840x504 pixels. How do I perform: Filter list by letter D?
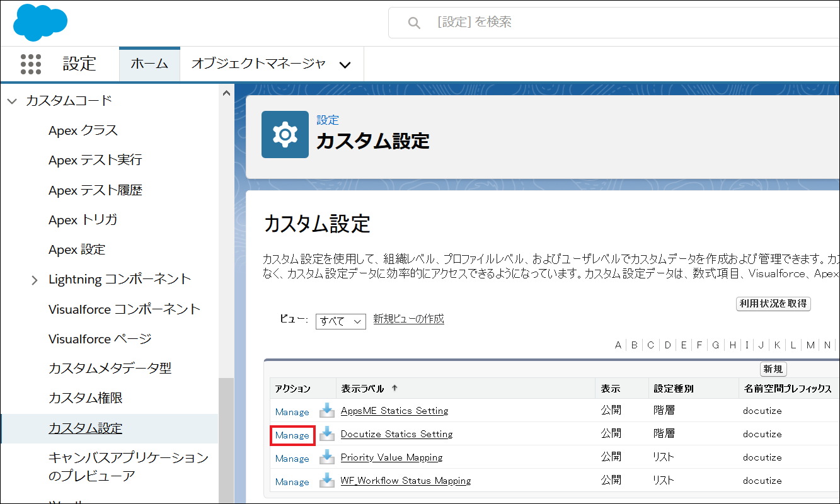point(667,345)
